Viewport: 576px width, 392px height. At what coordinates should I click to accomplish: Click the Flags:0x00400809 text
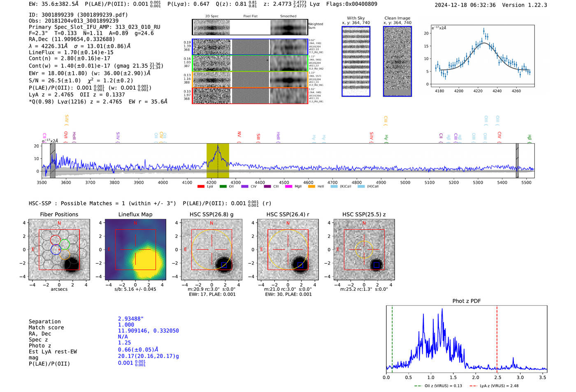pos(352,4)
